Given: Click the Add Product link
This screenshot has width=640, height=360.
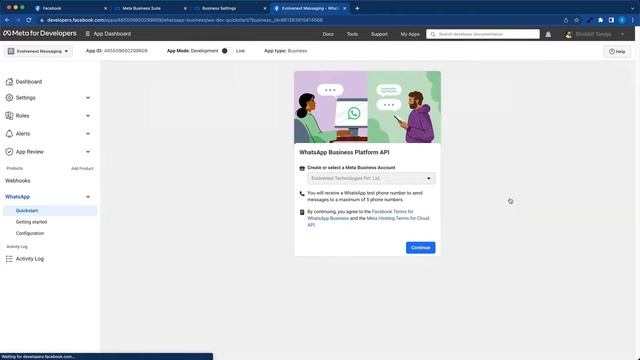Looking at the screenshot, I should 82,169.
